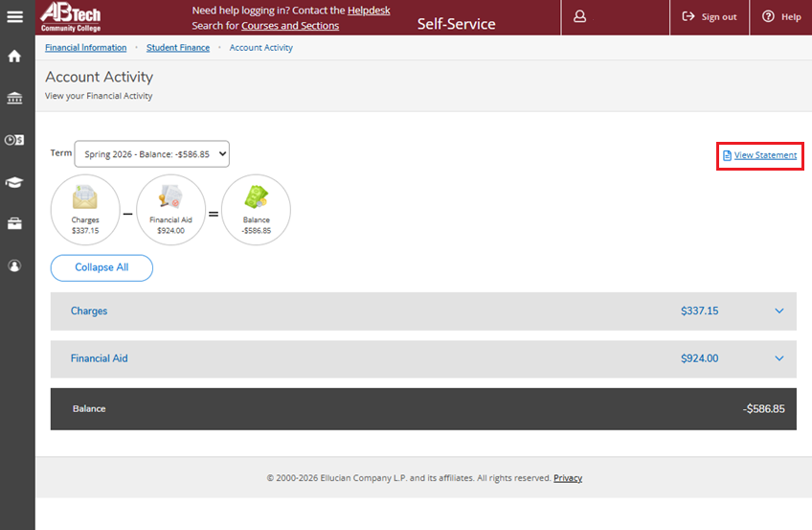812x530 pixels.
Task: Navigate to Financial Information breadcrumb
Action: (x=85, y=48)
